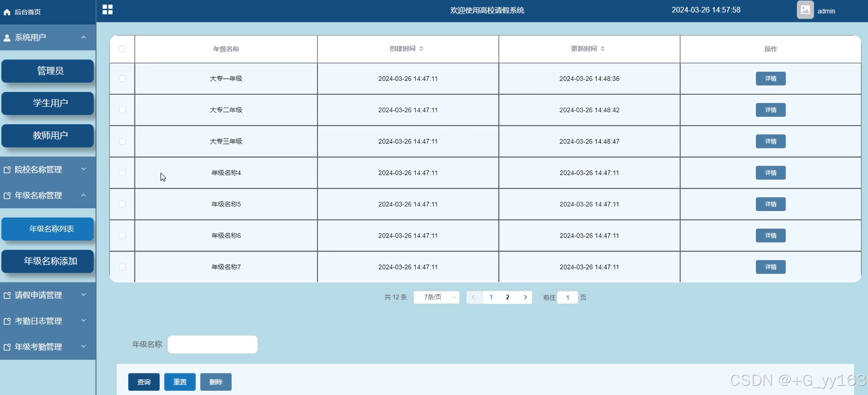Select the 年级名称列表 menu item
868x395 pixels.
(48, 229)
